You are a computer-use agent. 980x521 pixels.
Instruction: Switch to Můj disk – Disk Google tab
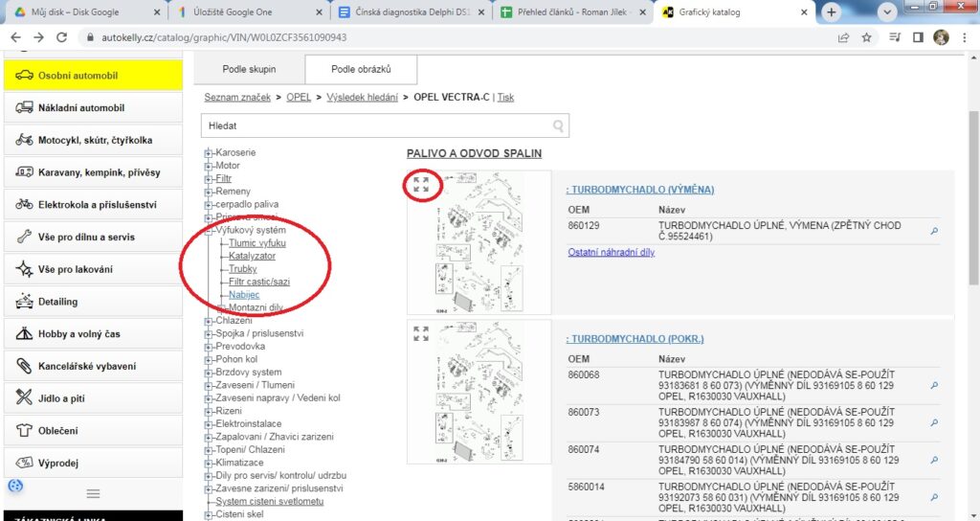pyautogui.click(x=85, y=11)
